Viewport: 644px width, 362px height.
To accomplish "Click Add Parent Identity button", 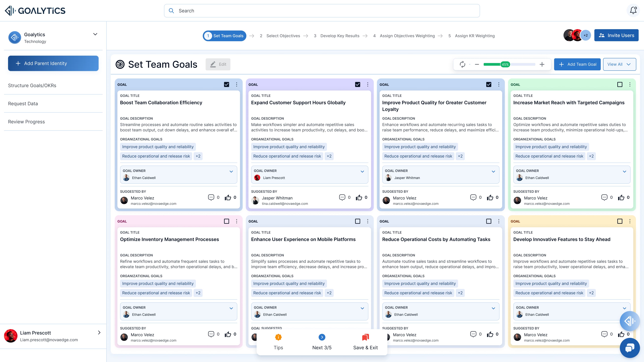I will tap(53, 64).
